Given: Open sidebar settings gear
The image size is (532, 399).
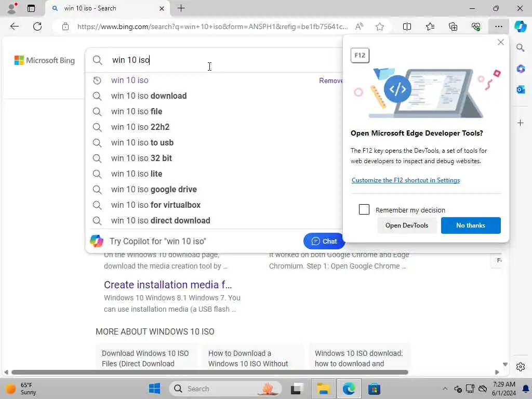Looking at the screenshot, I should click(x=521, y=367).
